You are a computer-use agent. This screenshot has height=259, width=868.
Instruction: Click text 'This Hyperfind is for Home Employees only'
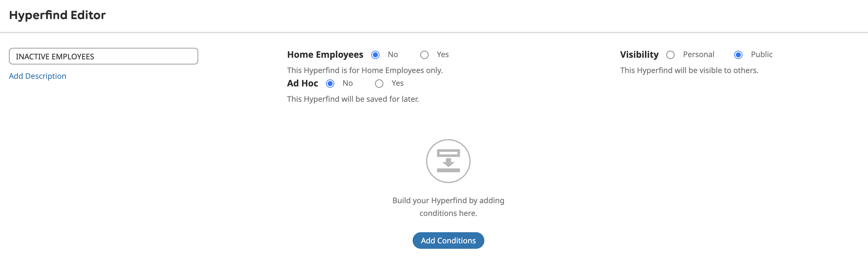[365, 70]
